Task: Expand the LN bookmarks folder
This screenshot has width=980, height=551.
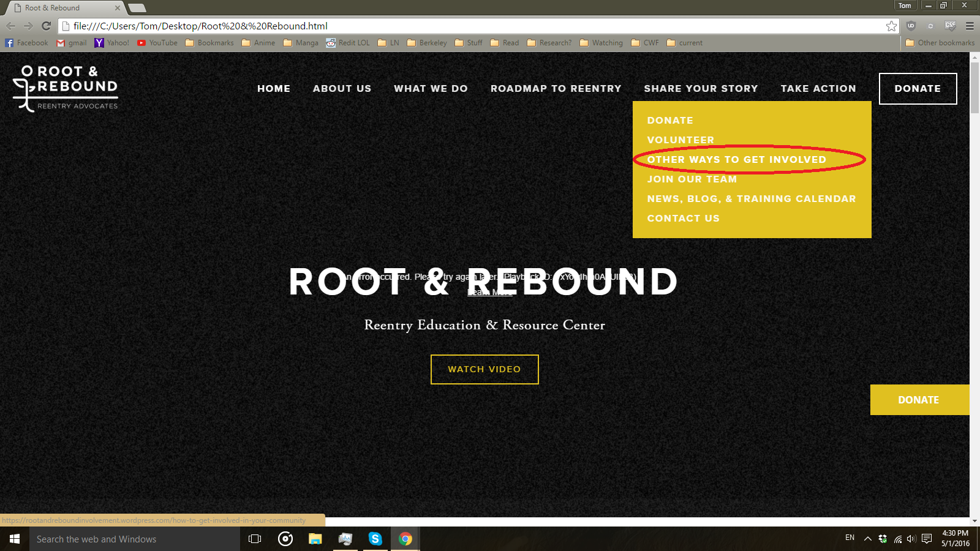Action: 388,43
